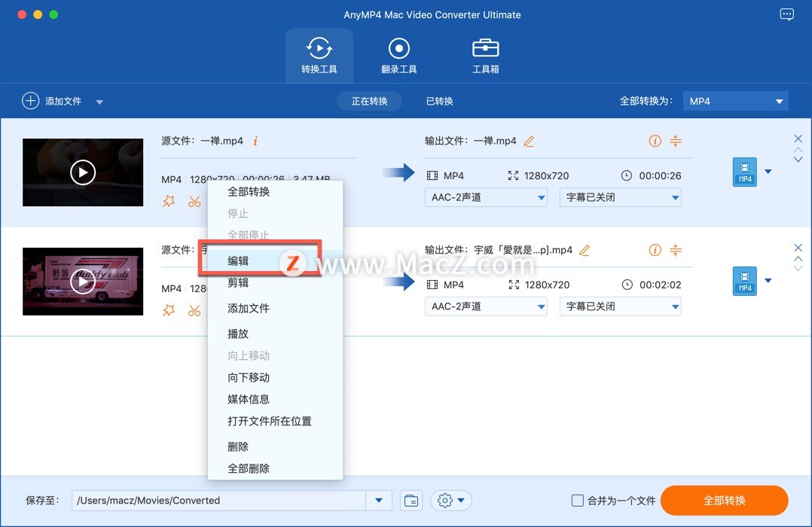The image size is (812, 527).
Task: Remove second video with its X icon
Action: click(x=798, y=248)
